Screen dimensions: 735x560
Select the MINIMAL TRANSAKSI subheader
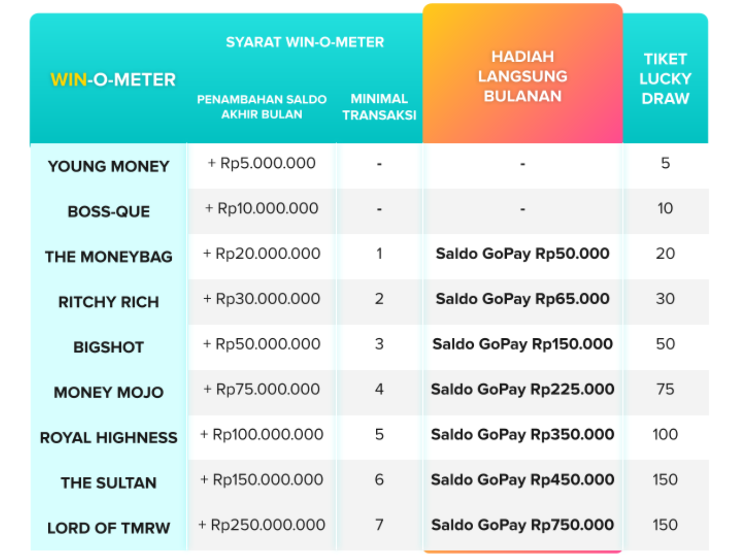(x=379, y=107)
